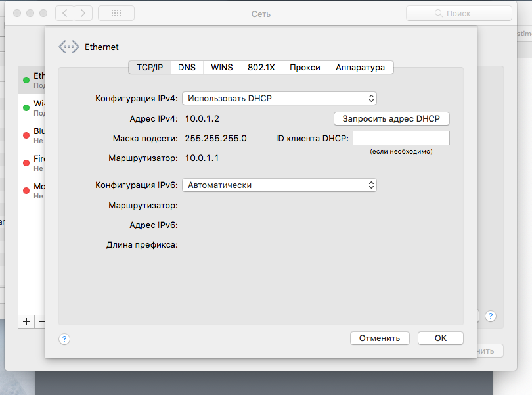Select the FireWire service in the sidebar

32,163
